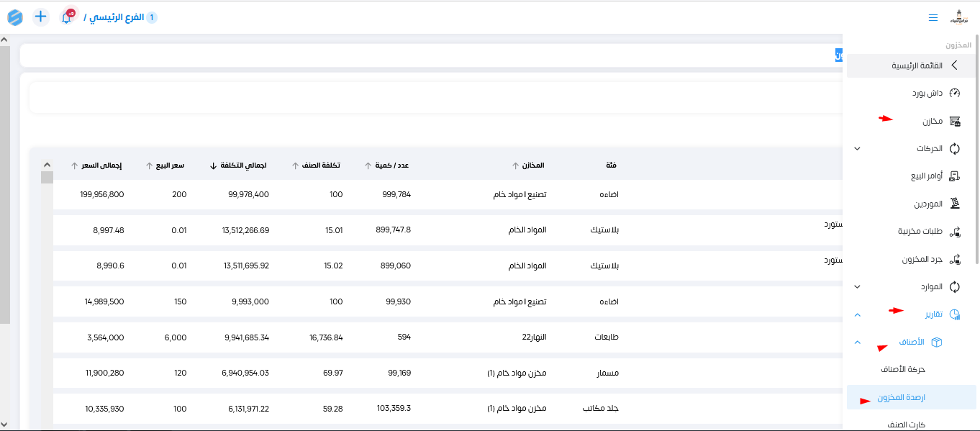Collapse the تقارير reports section
The width and height of the screenshot is (980, 431).
click(x=857, y=314)
